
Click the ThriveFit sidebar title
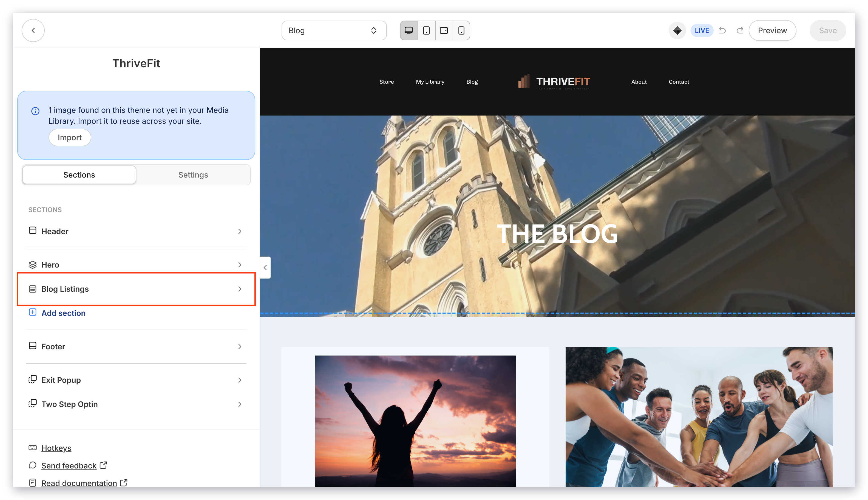(136, 63)
